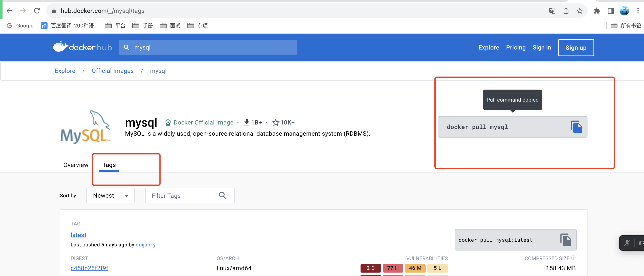Bookmark this page with the star icon

(580, 11)
